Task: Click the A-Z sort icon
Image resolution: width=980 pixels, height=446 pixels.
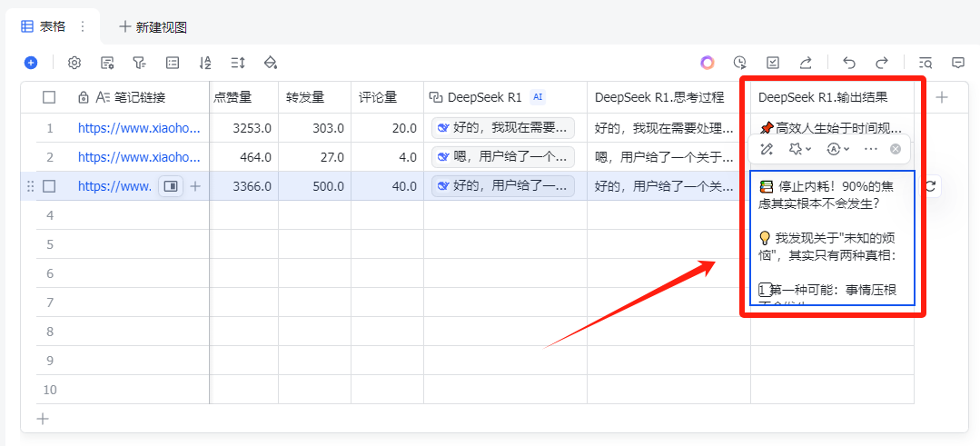Action: (x=205, y=63)
